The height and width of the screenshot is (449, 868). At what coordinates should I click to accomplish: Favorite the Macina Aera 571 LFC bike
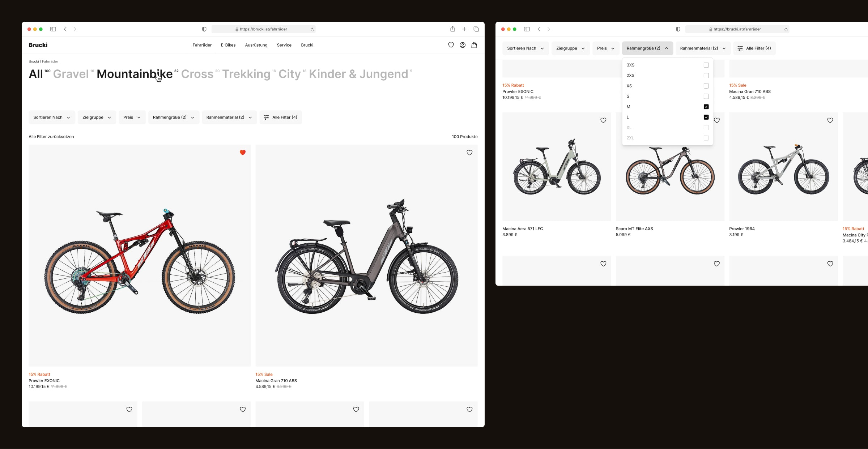click(x=603, y=120)
